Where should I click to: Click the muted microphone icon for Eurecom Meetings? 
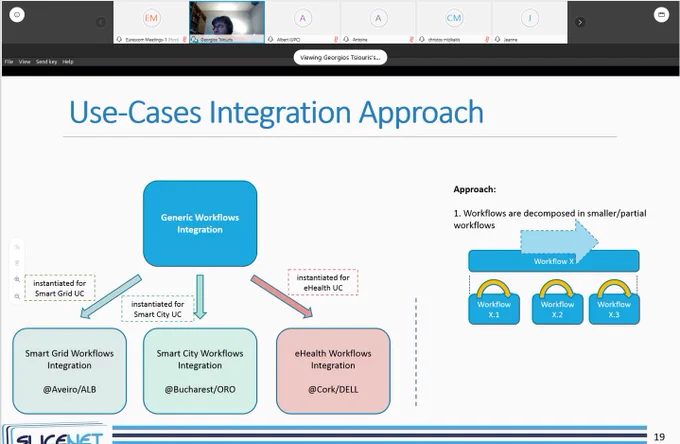point(184,39)
